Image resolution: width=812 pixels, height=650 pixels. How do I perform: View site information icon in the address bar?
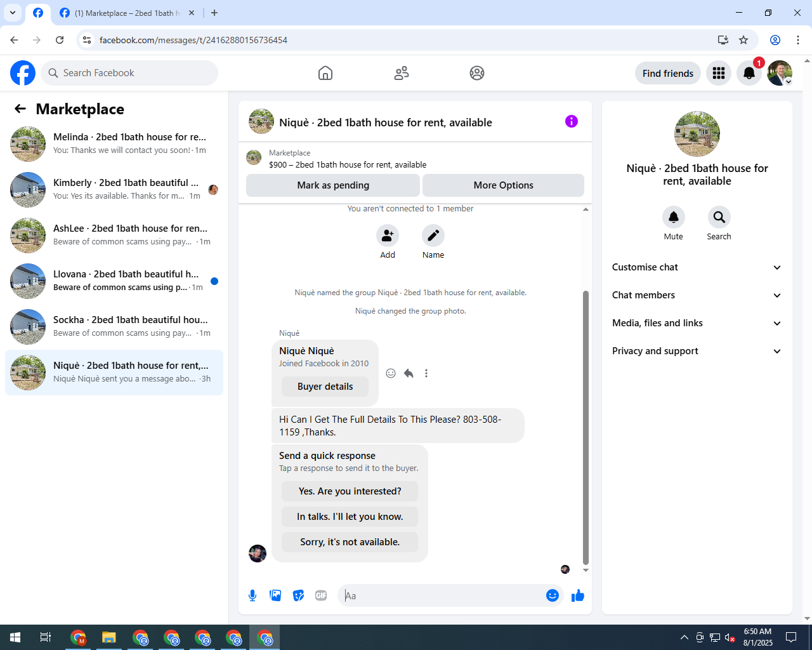point(87,40)
